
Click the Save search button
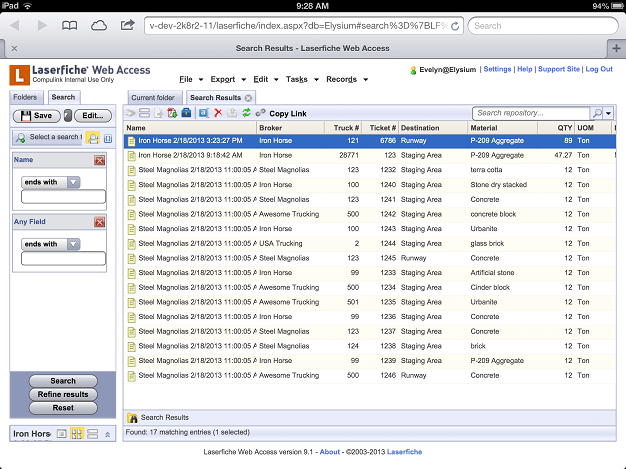(37, 116)
